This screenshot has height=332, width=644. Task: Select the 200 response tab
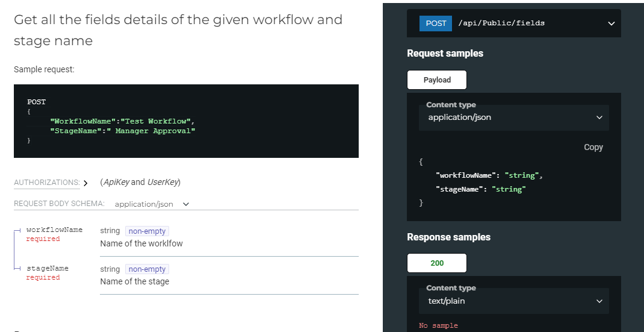pos(437,263)
